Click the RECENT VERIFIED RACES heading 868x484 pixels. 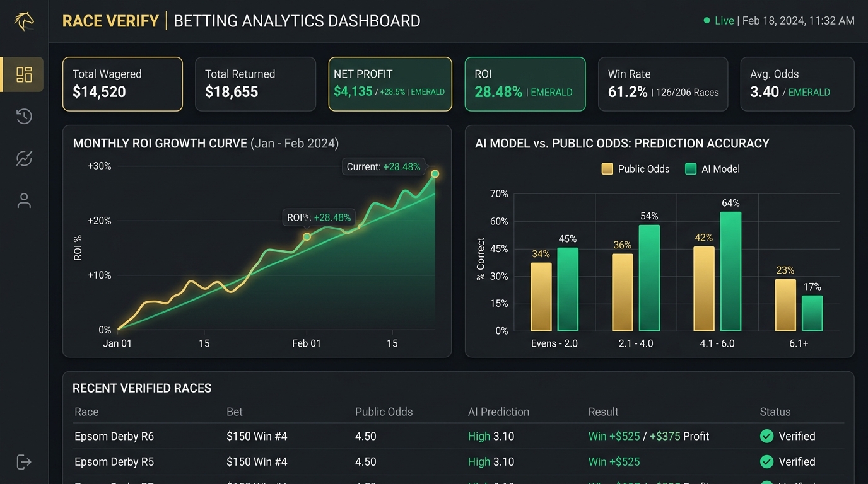[x=142, y=388]
